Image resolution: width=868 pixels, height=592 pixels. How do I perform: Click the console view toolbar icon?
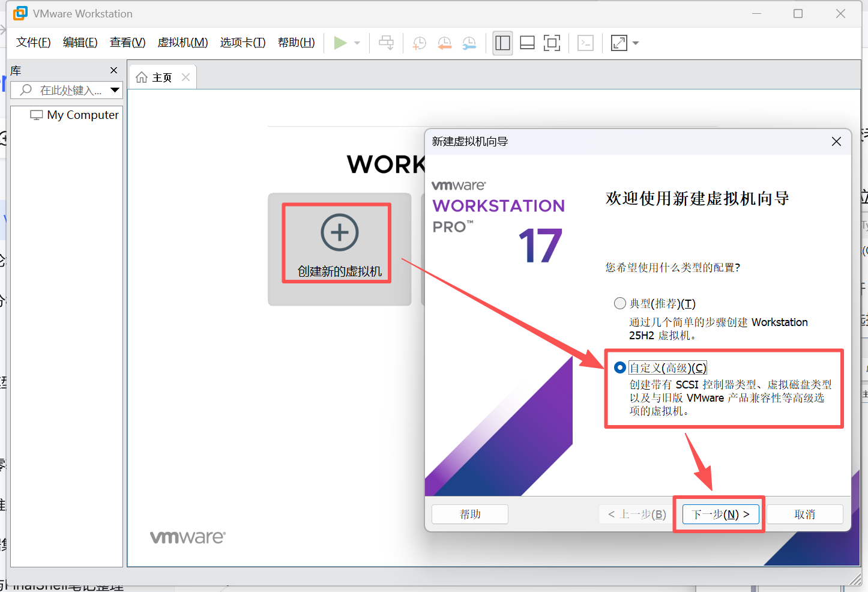pos(585,43)
